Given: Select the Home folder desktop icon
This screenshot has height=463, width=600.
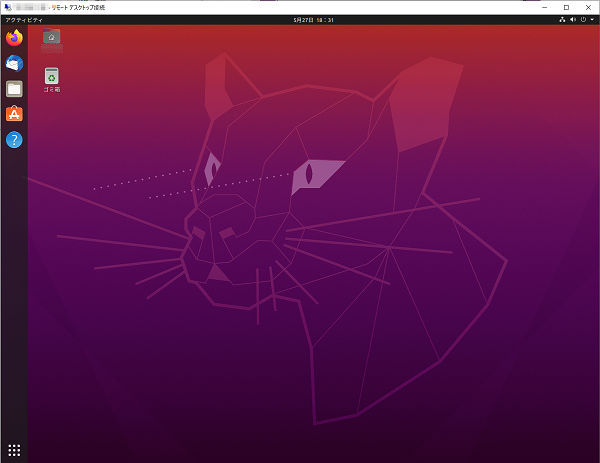Looking at the screenshot, I should tap(51, 38).
